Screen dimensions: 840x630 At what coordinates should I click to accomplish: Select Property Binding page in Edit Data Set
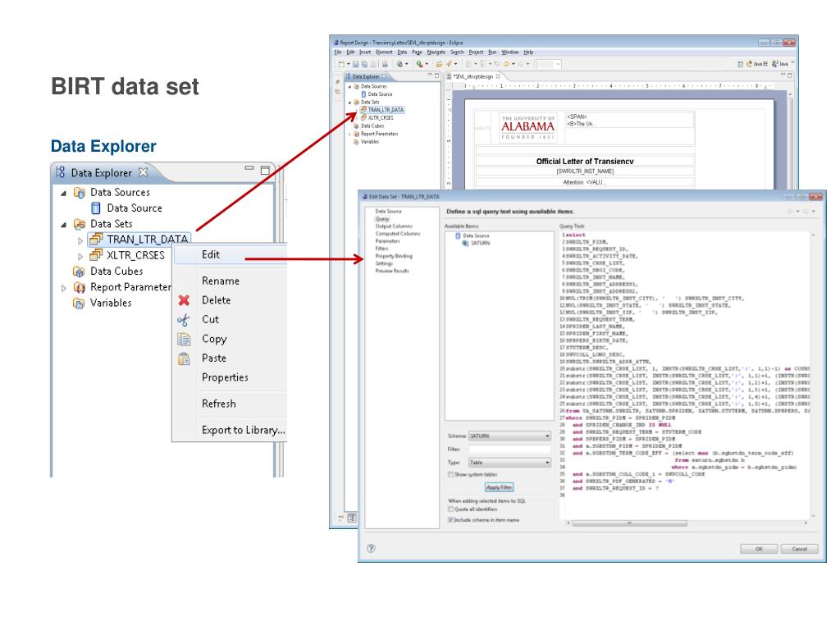pyautogui.click(x=394, y=256)
